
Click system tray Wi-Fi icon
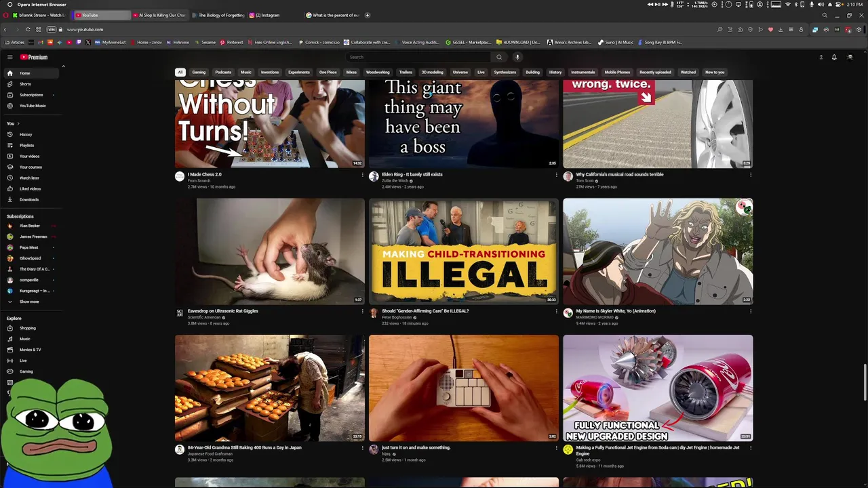point(788,4)
